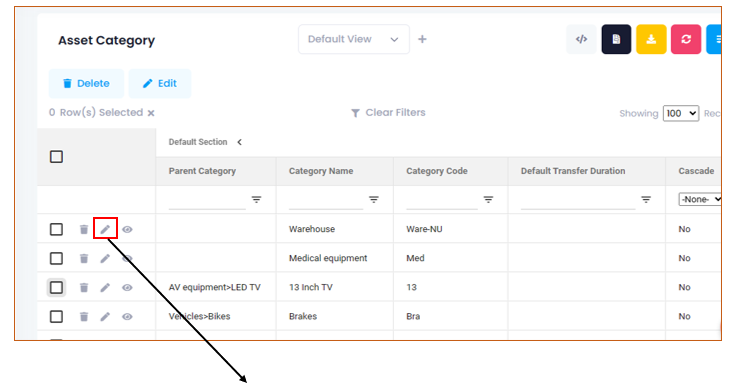Viewport: 735px width, 385px height.
Task: View the Warehouse row with eye icon
Action: click(127, 229)
